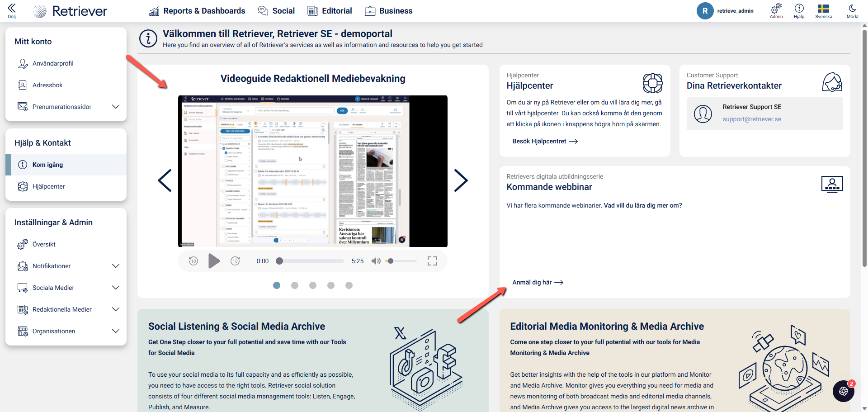
Task: Open the retrieve_admin user avatar
Action: tap(705, 11)
